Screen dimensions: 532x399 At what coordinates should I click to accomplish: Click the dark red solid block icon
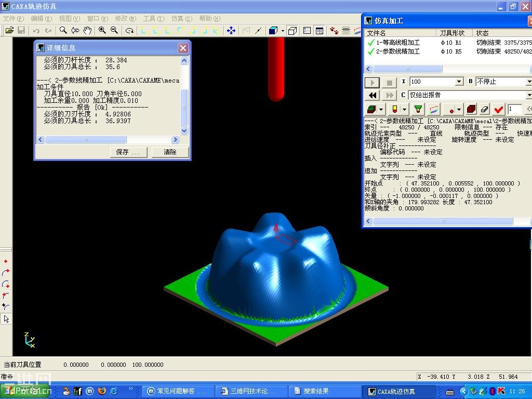click(x=471, y=109)
